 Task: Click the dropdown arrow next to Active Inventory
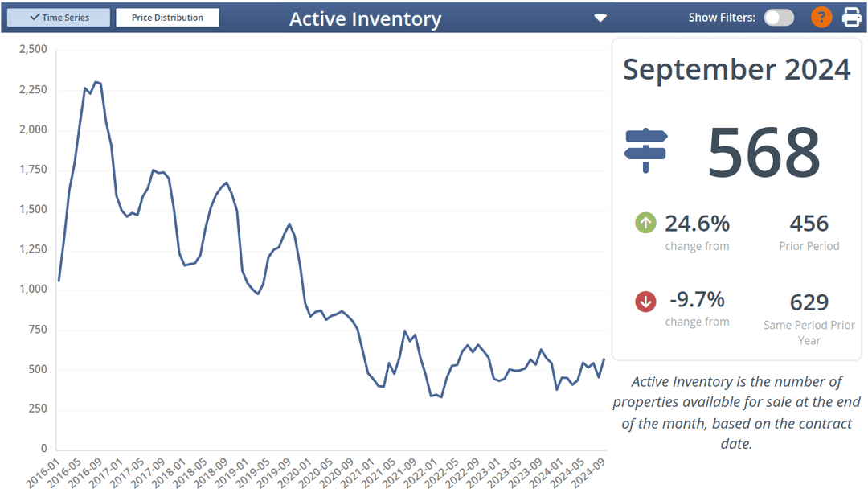coord(600,17)
